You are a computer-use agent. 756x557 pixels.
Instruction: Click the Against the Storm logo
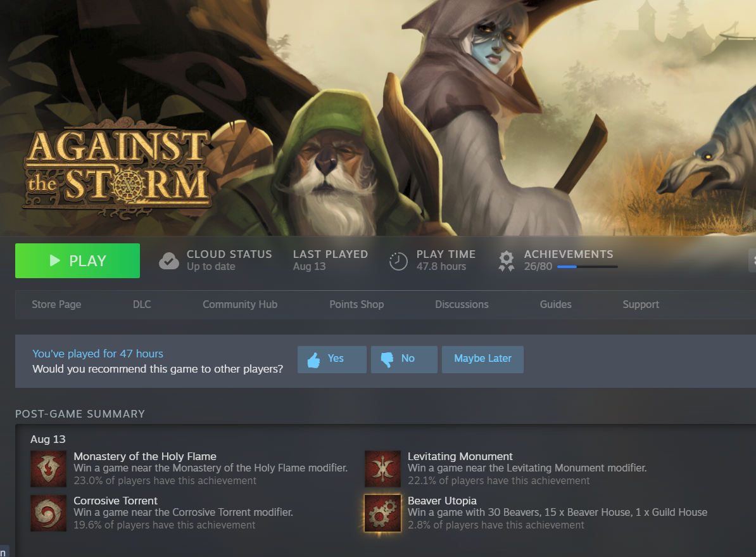[x=117, y=167]
